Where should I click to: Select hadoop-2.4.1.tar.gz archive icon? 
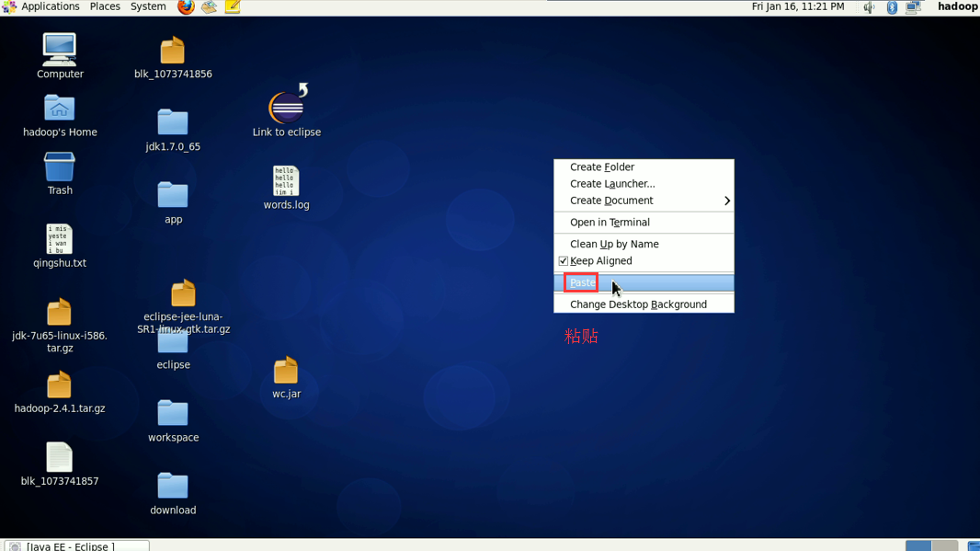pyautogui.click(x=60, y=385)
